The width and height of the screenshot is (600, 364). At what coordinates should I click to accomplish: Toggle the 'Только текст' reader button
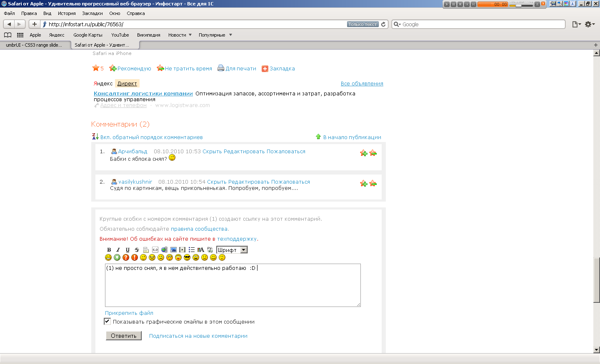click(x=363, y=24)
